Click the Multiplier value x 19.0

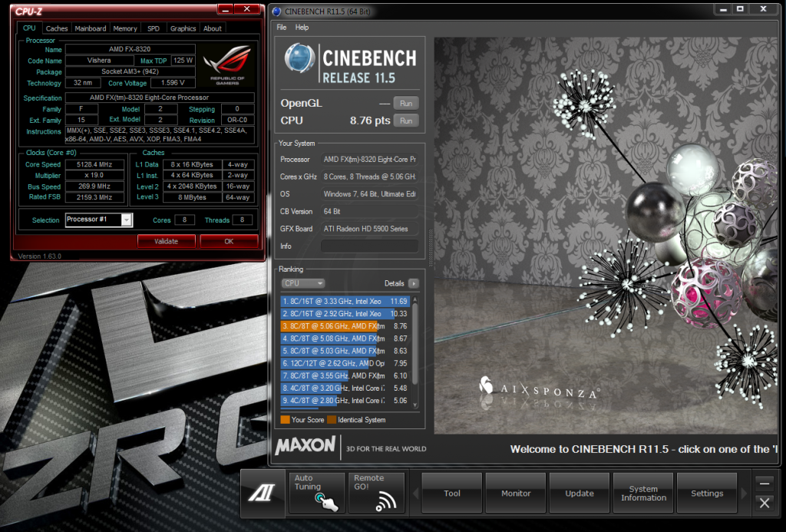pos(94,176)
